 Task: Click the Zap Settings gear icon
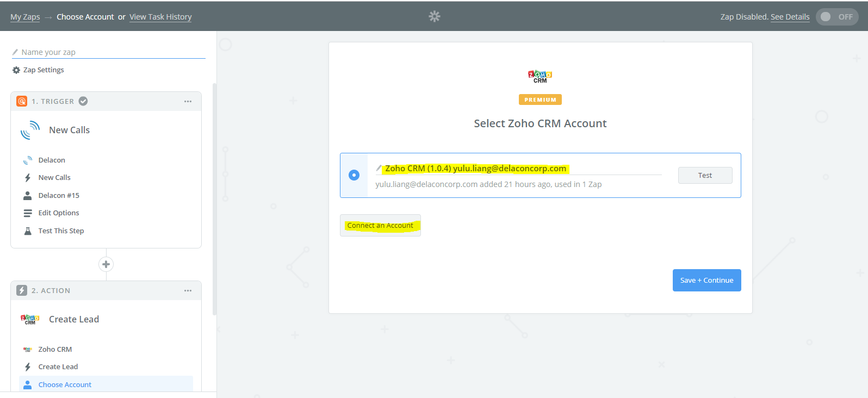pos(16,70)
